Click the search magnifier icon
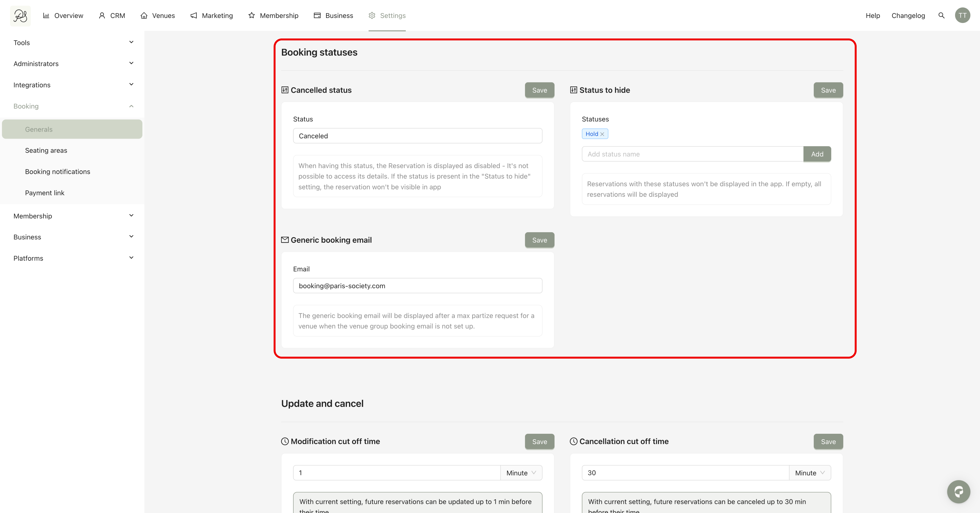The width and height of the screenshot is (980, 513). (x=941, y=16)
